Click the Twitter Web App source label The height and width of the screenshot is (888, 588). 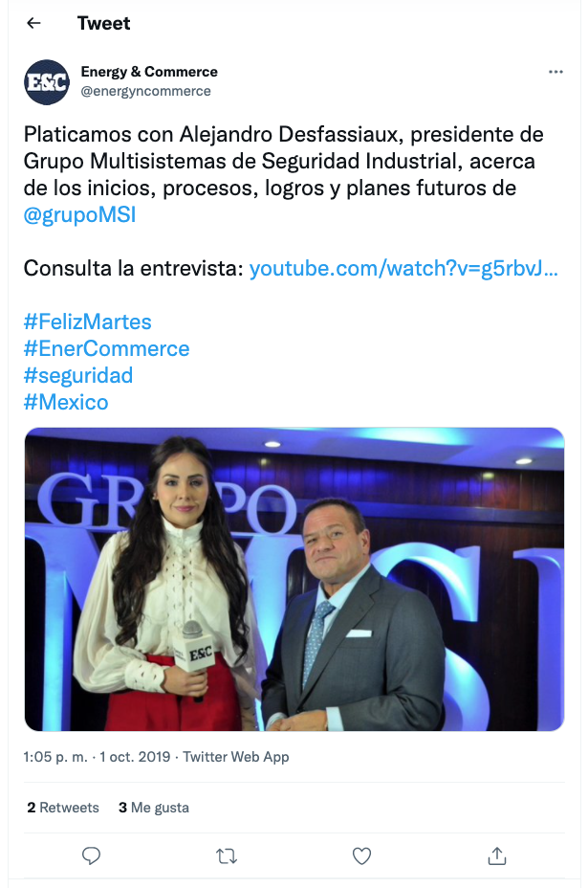pyautogui.click(x=236, y=757)
